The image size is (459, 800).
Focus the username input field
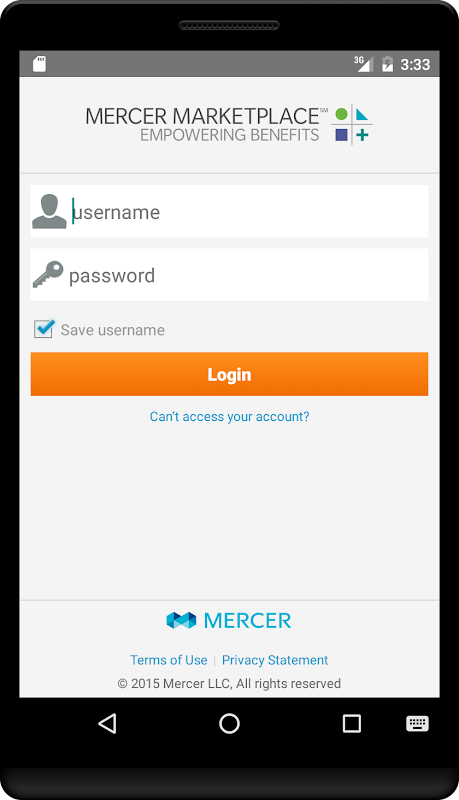coord(230,211)
